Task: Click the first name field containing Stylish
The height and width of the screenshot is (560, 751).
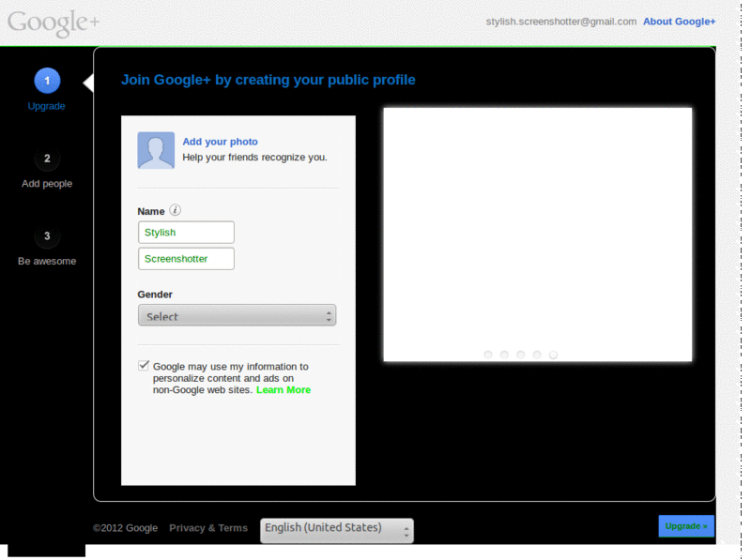Action: pyautogui.click(x=186, y=232)
